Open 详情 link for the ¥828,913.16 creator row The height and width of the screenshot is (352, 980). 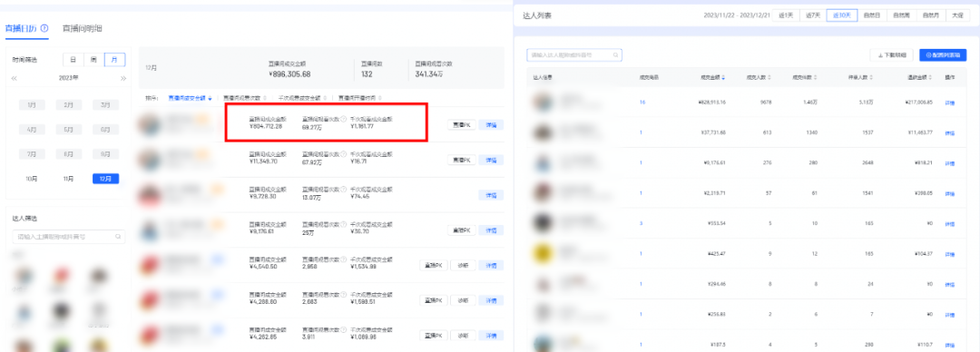[x=950, y=103]
